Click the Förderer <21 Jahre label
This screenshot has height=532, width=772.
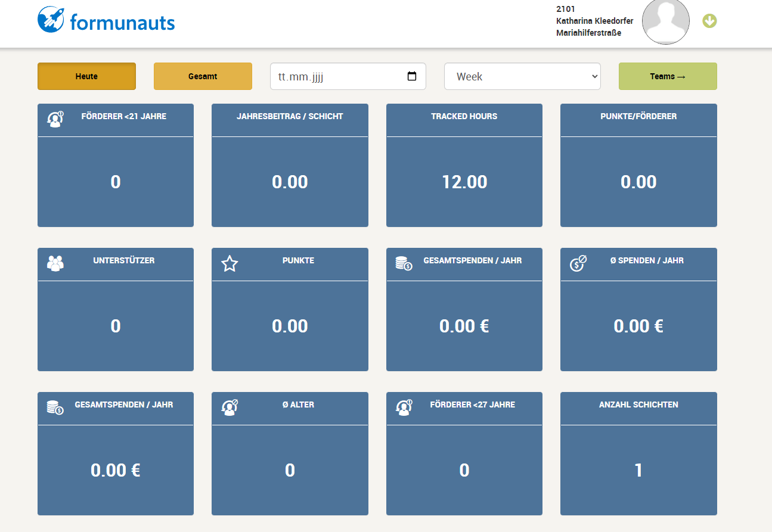(x=124, y=116)
